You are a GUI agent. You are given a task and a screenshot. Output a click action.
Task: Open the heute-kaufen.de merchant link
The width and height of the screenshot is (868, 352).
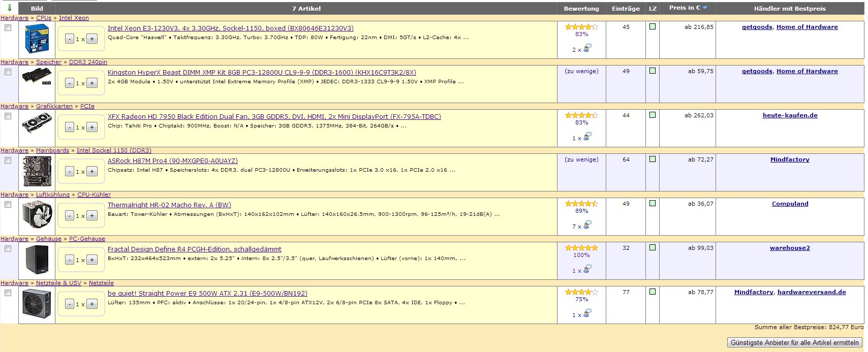pos(790,115)
